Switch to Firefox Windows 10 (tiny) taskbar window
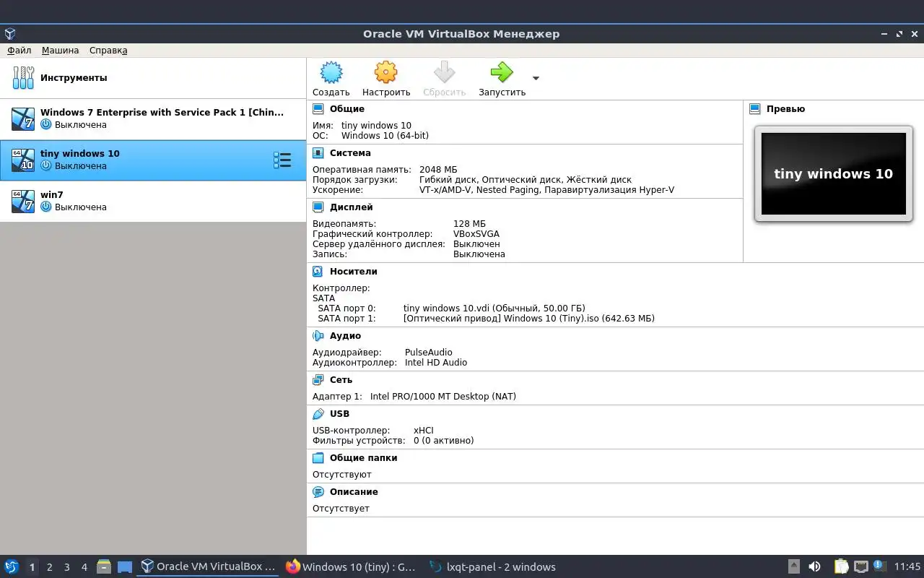The height and width of the screenshot is (578, 924). tap(351, 567)
